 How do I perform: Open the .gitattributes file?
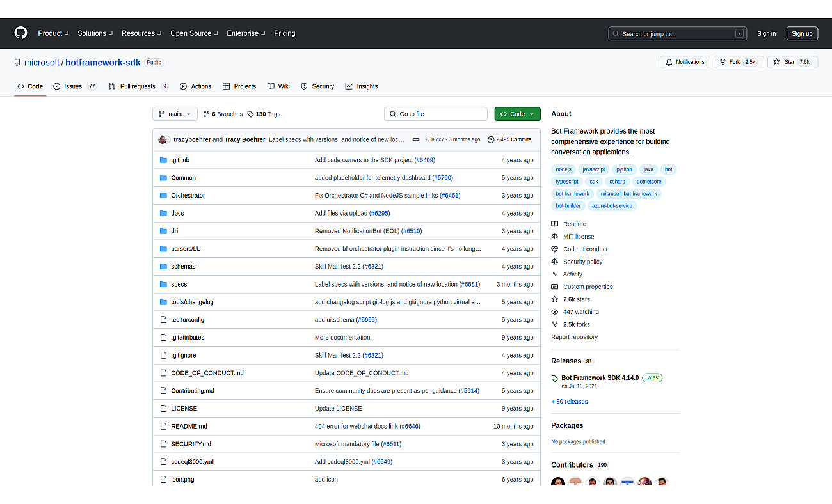(188, 337)
